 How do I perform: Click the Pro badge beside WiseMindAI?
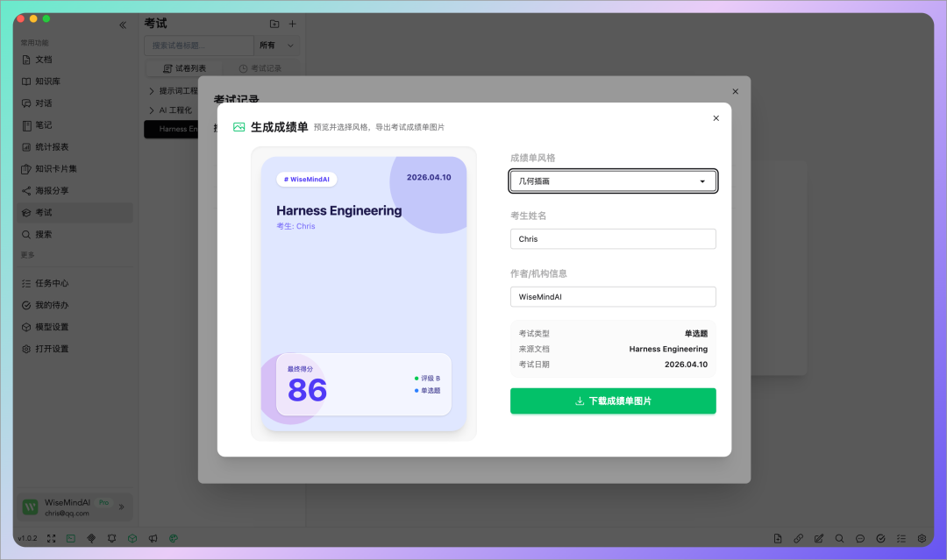(104, 502)
